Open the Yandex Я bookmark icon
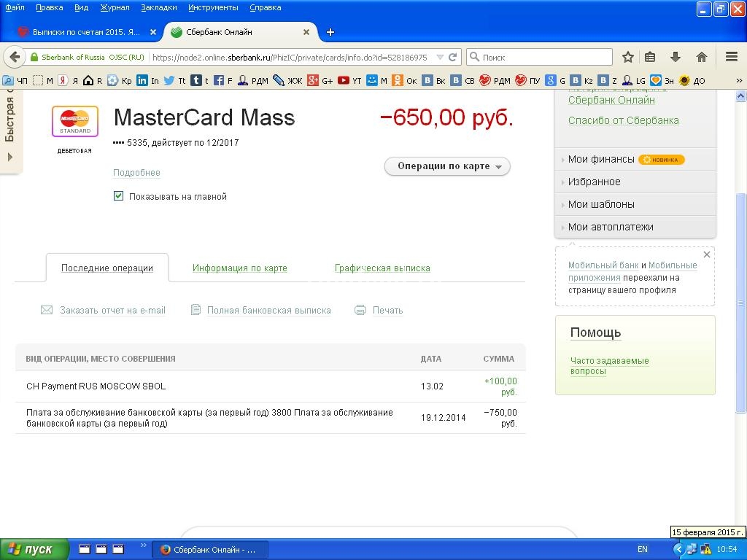Viewport: 747px width, 560px height. 63,80
